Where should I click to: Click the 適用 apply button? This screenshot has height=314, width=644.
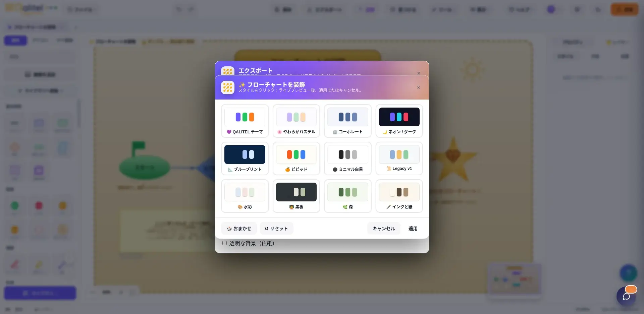tap(413, 229)
